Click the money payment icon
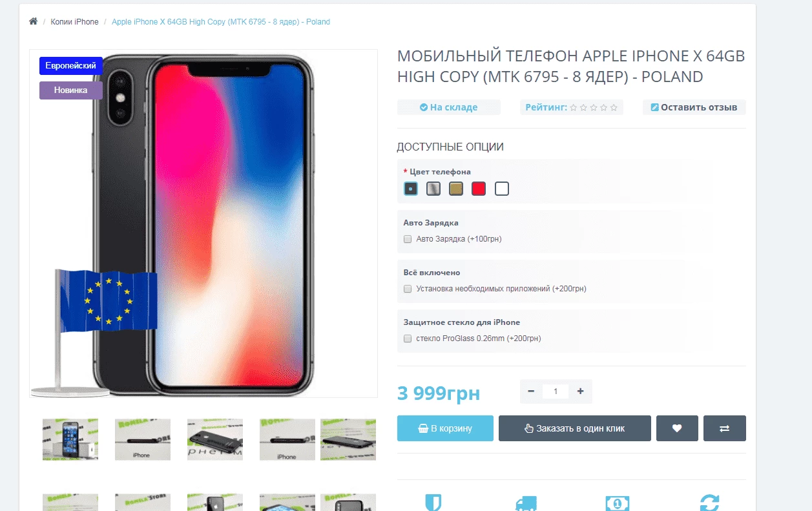Image resolution: width=812 pixels, height=511 pixels. click(618, 503)
